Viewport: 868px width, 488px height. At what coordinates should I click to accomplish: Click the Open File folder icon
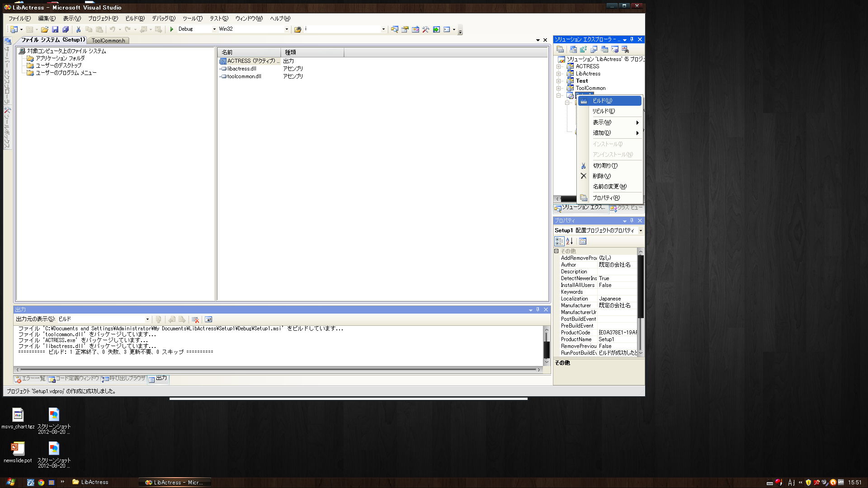pyautogui.click(x=44, y=29)
